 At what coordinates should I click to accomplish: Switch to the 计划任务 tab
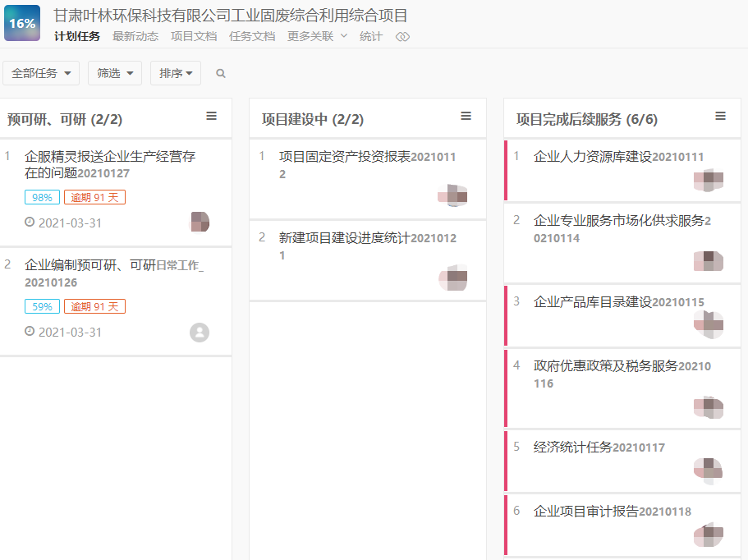click(x=77, y=36)
